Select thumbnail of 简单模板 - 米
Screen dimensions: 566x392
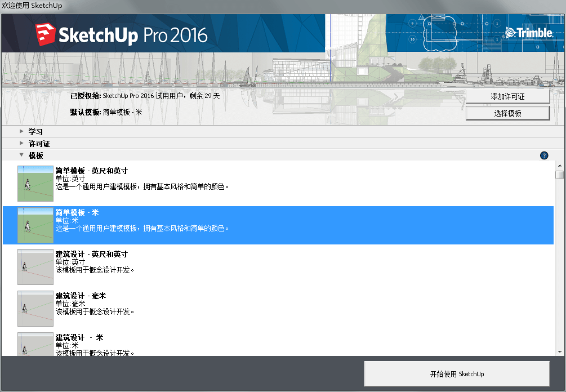pyautogui.click(x=35, y=225)
